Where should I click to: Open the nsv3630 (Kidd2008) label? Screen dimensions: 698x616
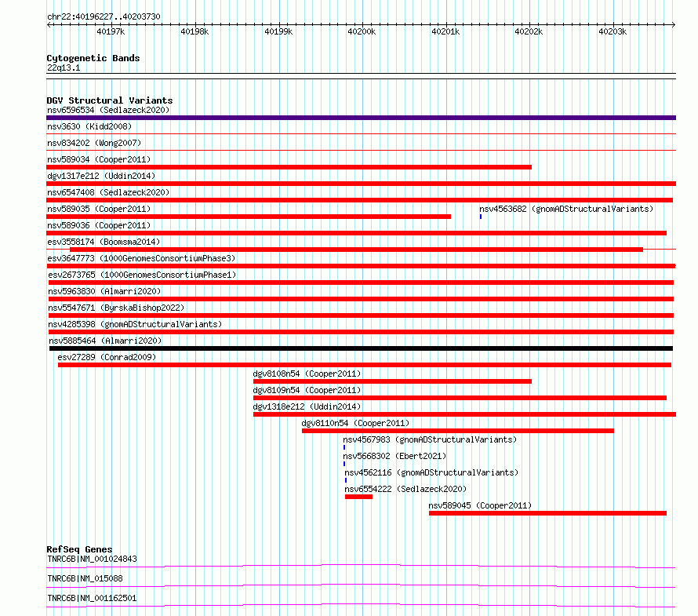click(89, 126)
